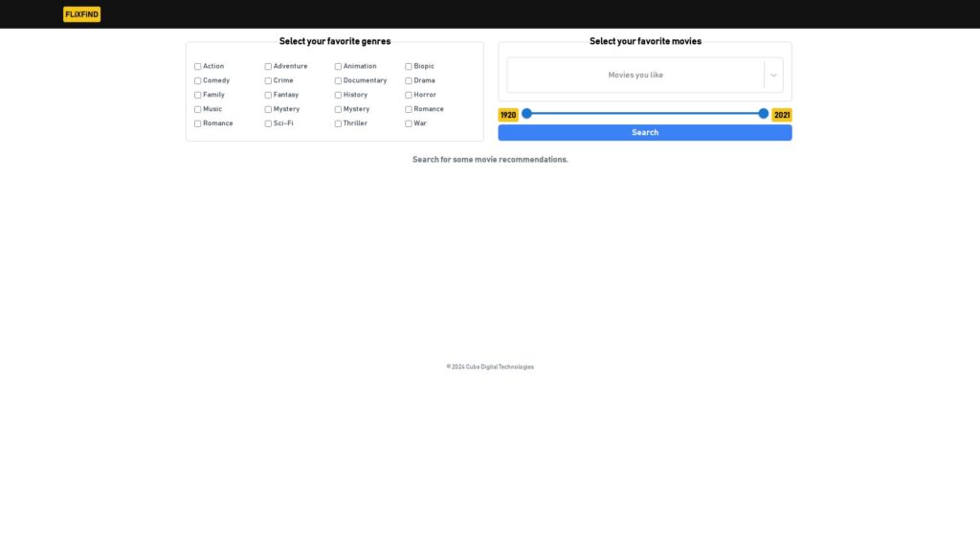Select the Documentary genre
This screenshot has width=980, height=551.
[x=338, y=80]
